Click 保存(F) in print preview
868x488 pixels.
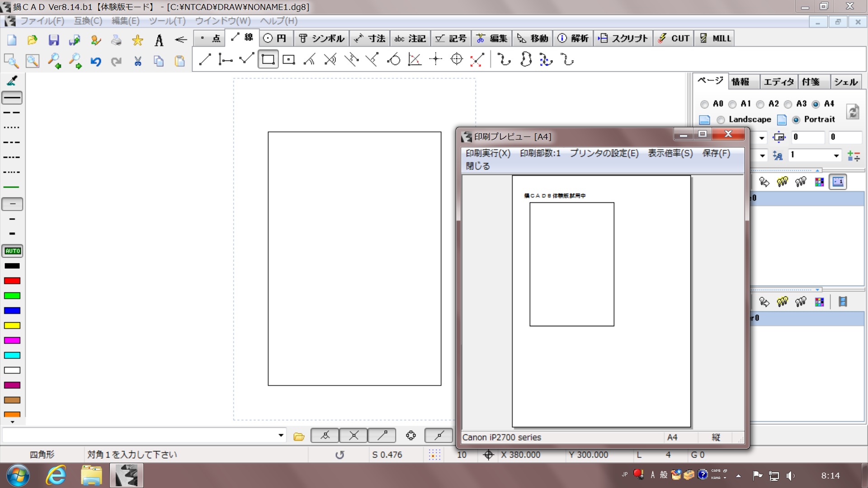[x=716, y=153]
